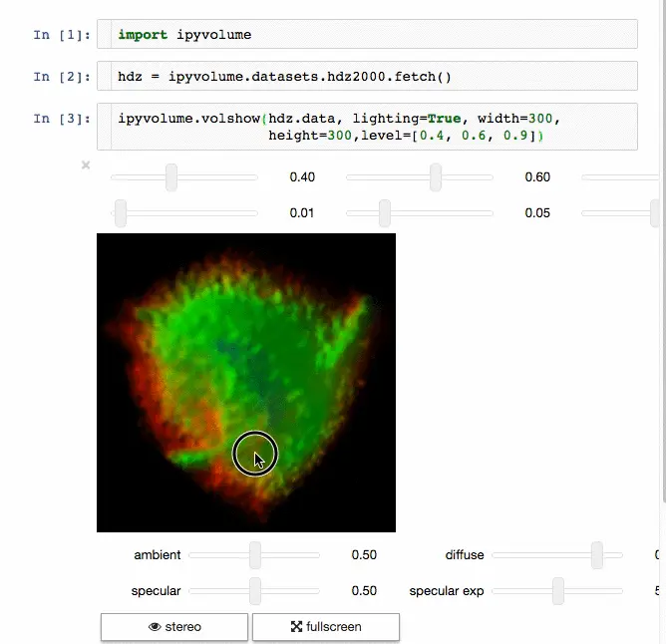Close the output widget with x icon

pos(86,164)
